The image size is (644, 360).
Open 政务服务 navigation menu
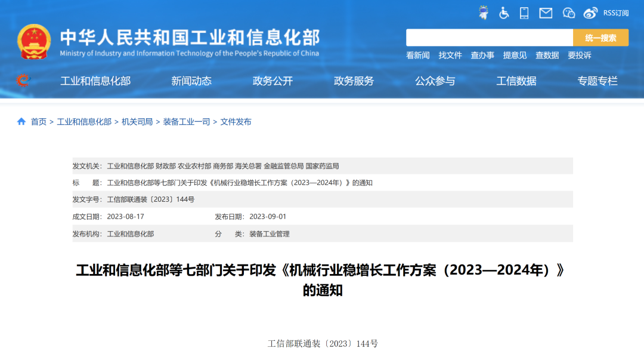tap(354, 81)
